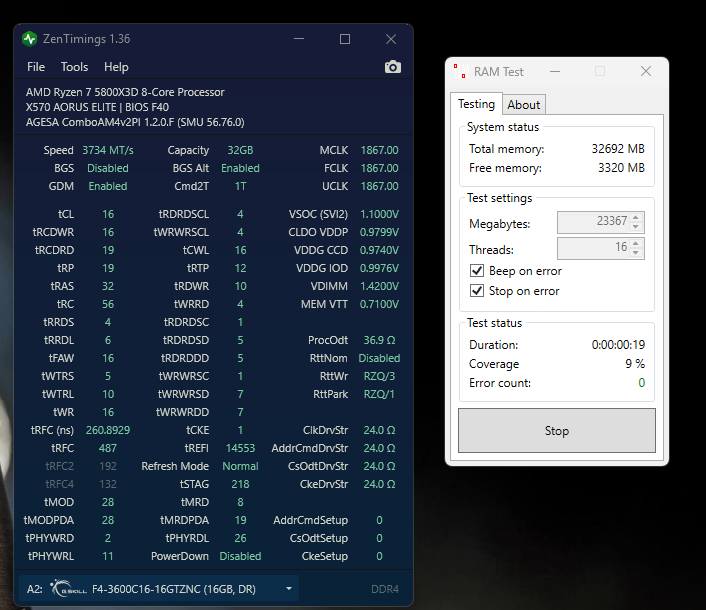Open the Tools menu in ZenTimings
Viewport: 706px width, 610px height.
click(x=74, y=67)
